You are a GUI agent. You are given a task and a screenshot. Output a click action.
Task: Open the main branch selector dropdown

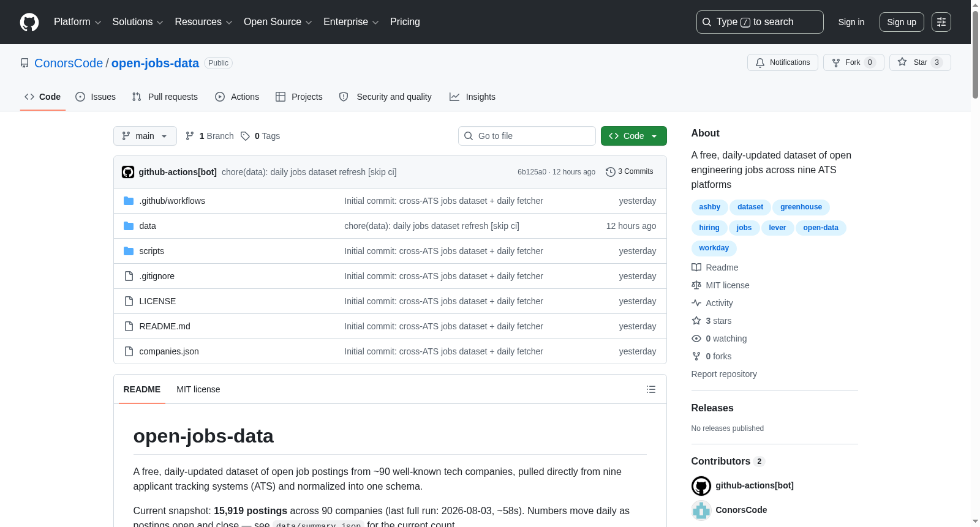click(x=145, y=136)
